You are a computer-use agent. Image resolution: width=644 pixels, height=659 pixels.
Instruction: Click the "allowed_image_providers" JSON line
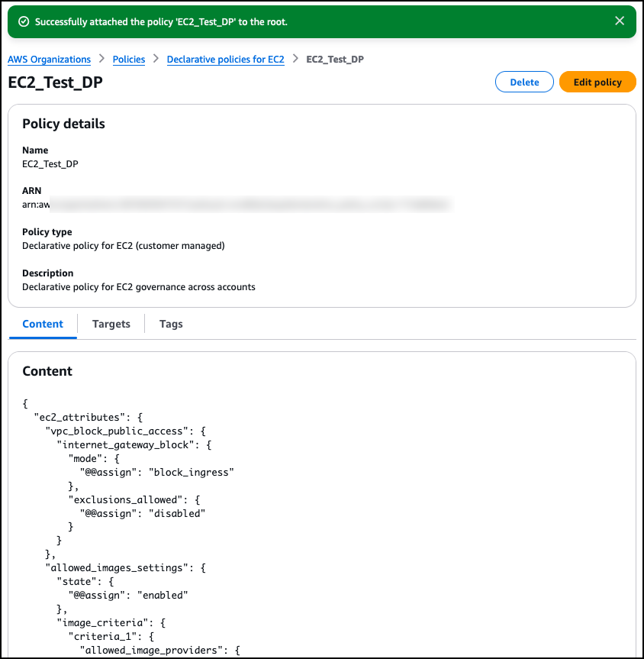(x=159, y=650)
